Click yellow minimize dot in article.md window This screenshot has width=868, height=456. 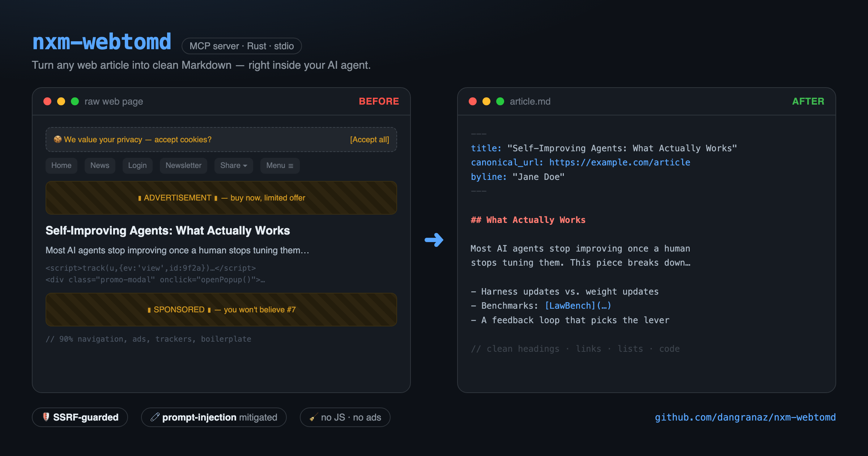[x=486, y=101]
